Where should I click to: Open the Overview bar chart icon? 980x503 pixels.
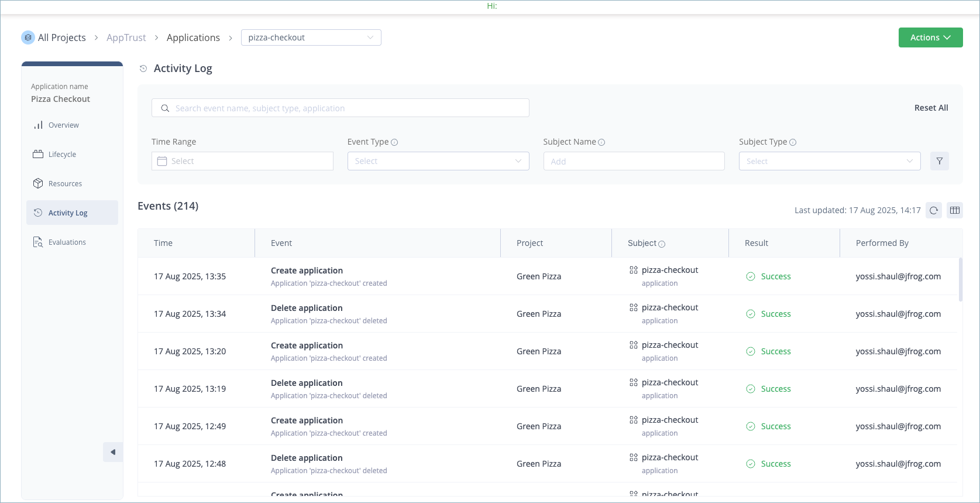[x=38, y=125]
